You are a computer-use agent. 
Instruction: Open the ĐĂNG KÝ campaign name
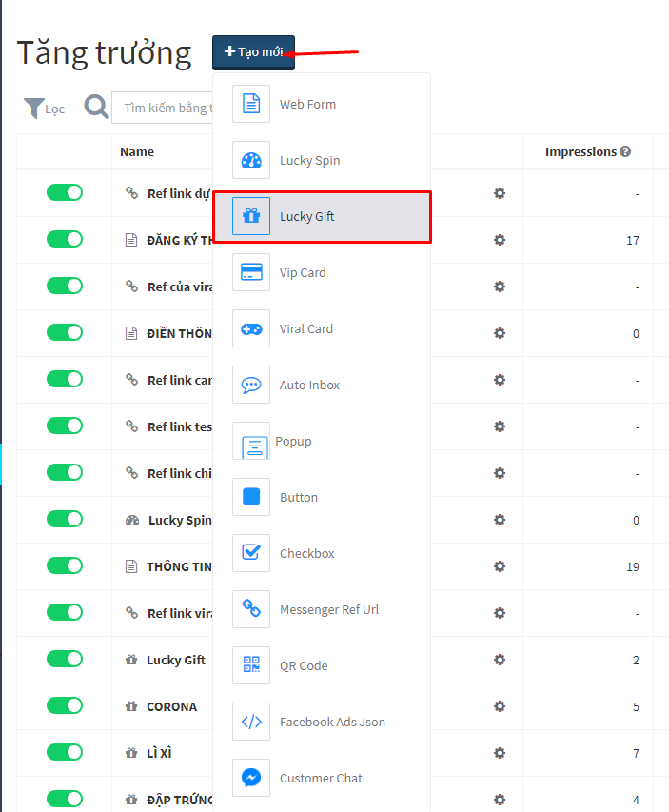180,240
